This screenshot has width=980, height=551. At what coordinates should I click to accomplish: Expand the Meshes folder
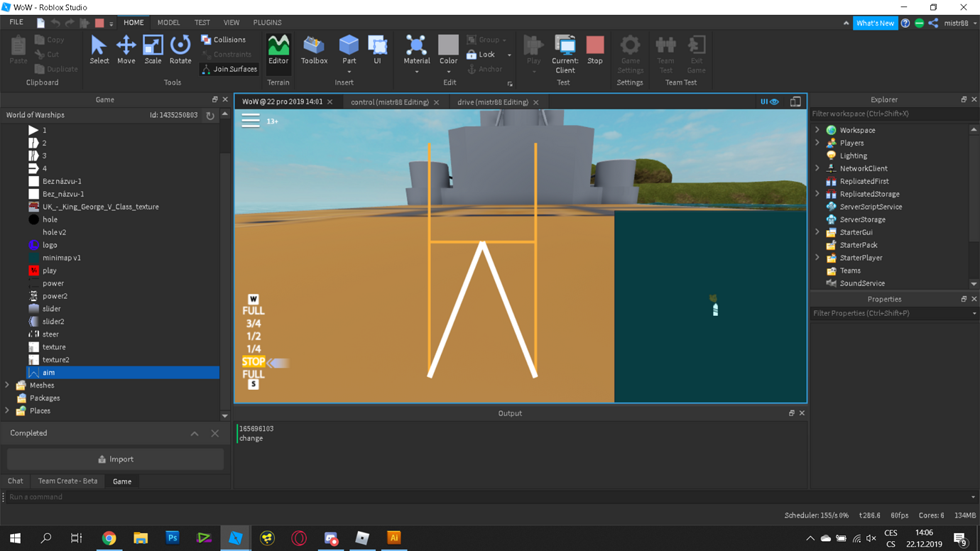[x=7, y=386]
